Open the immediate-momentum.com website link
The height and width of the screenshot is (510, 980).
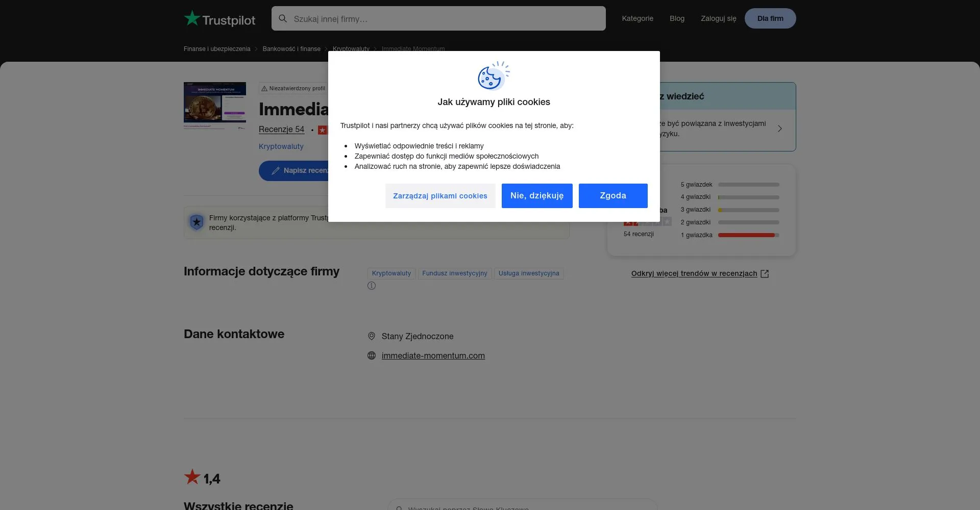click(x=433, y=355)
